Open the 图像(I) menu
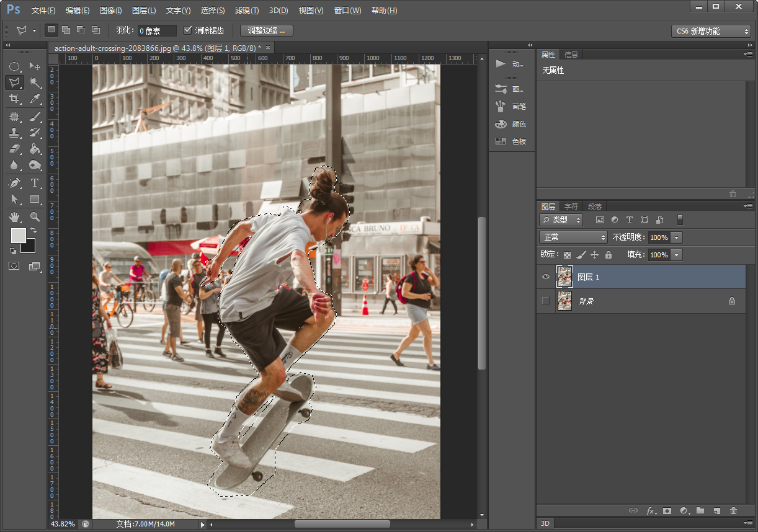This screenshot has height=532, width=758. click(110, 11)
